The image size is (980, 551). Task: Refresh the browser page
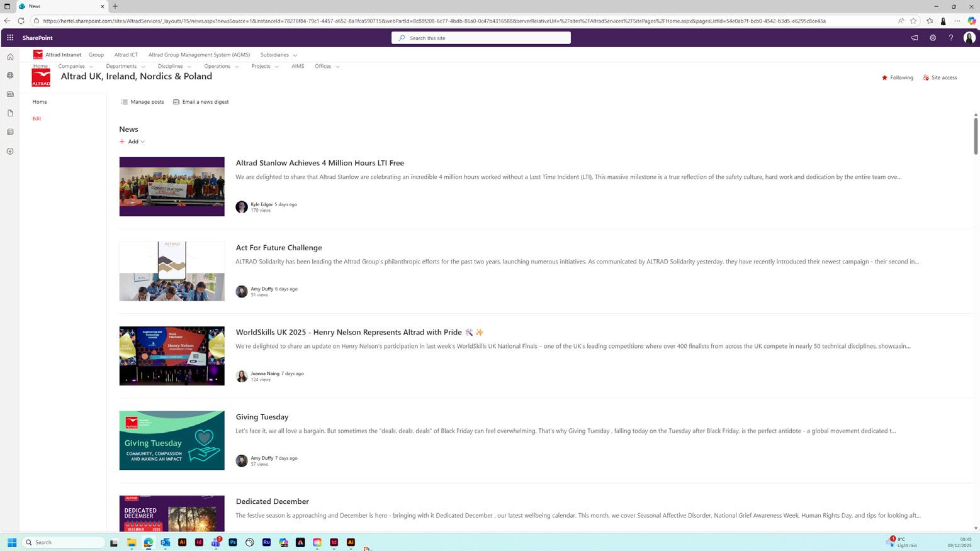click(21, 21)
